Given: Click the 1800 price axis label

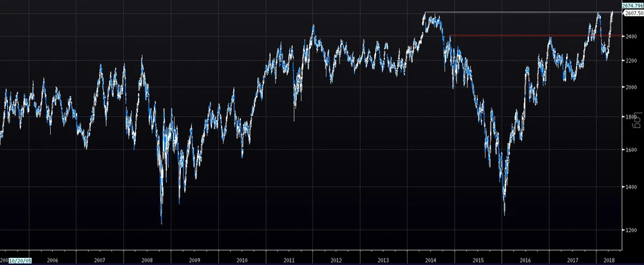Looking at the screenshot, I should click(632, 117).
